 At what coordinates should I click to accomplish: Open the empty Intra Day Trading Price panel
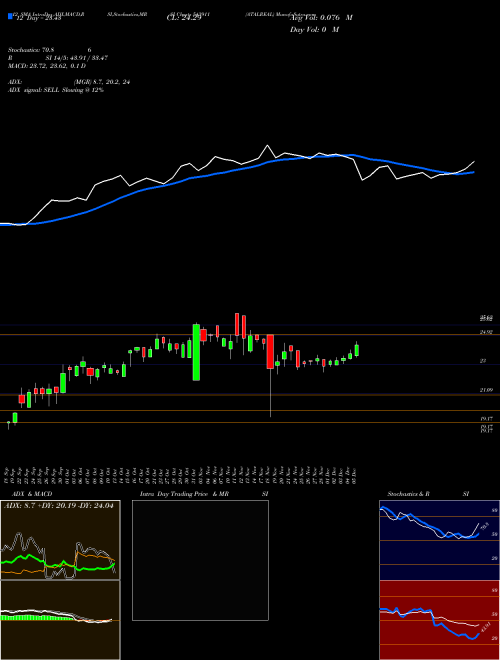200,560
